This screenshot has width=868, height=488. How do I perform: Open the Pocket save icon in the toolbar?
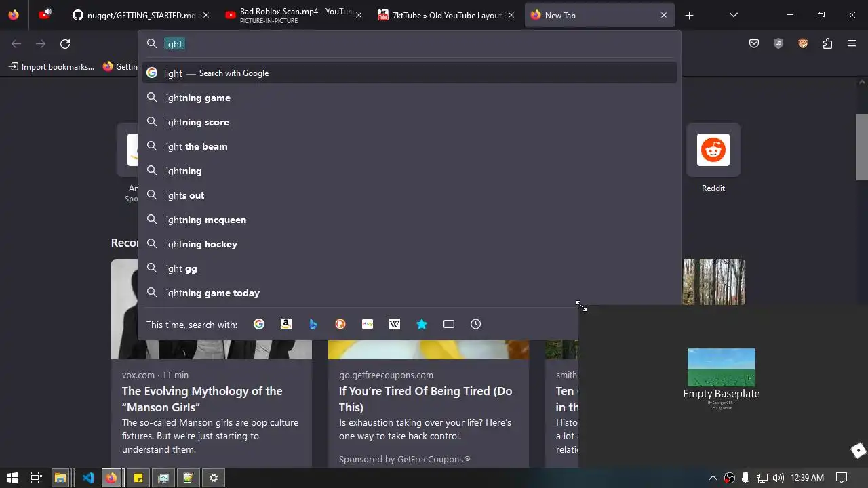[754, 44]
